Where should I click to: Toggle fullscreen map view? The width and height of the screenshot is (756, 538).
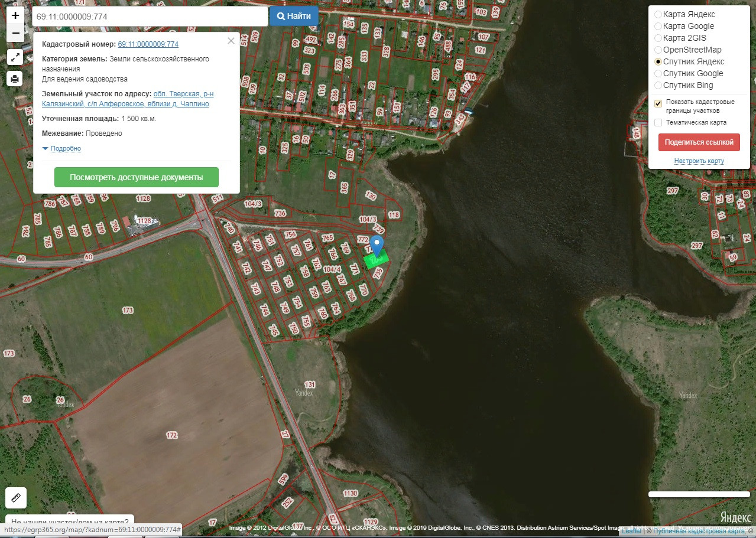click(15, 57)
